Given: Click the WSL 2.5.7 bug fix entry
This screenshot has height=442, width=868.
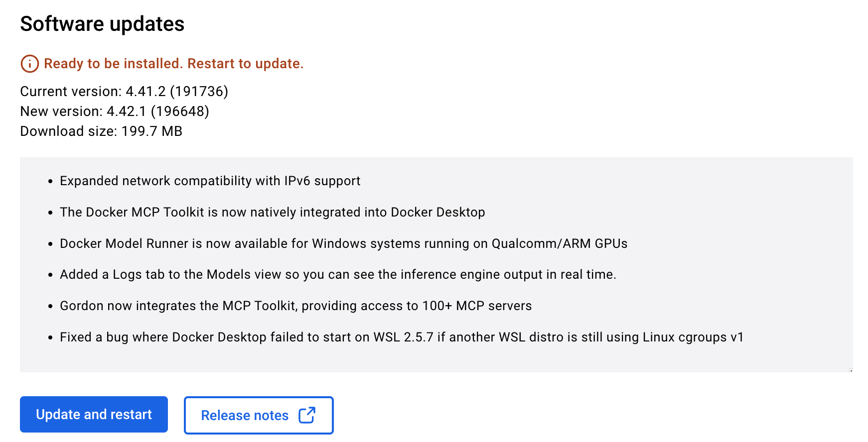Looking at the screenshot, I should [402, 337].
